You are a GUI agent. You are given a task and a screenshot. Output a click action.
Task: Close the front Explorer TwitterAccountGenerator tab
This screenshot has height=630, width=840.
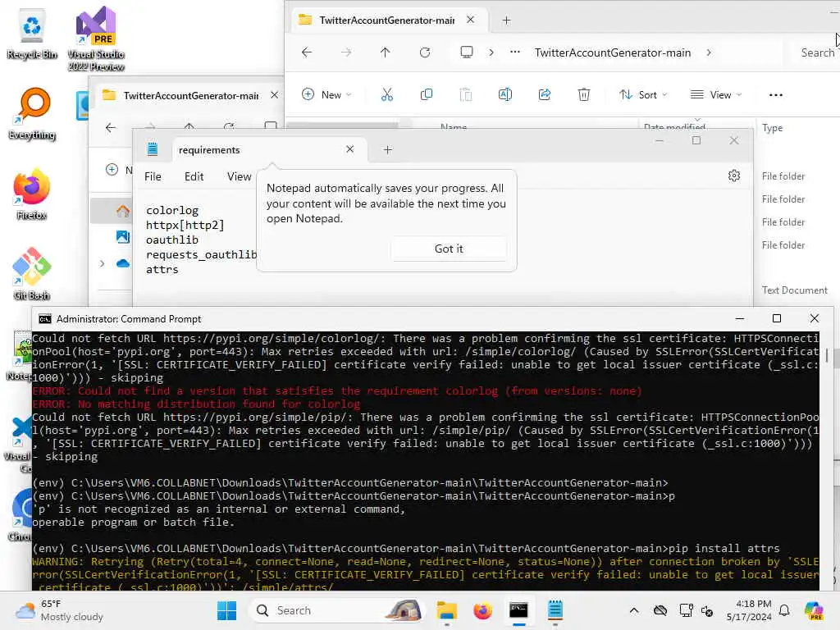point(470,20)
